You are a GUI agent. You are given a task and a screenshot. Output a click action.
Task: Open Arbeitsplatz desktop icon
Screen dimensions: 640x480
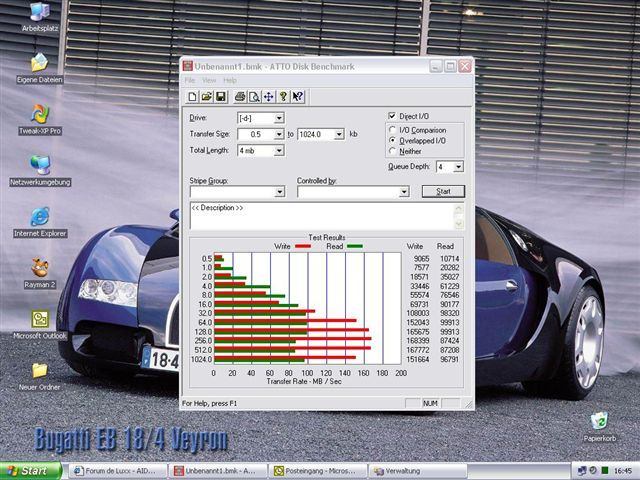click(x=40, y=16)
